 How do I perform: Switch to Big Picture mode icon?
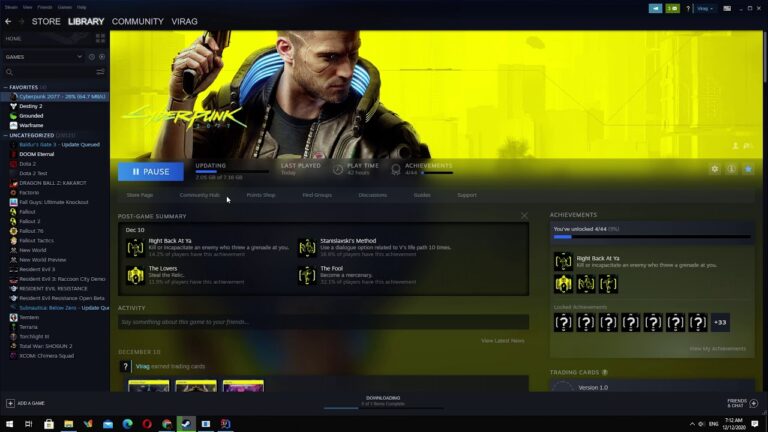pos(727,8)
